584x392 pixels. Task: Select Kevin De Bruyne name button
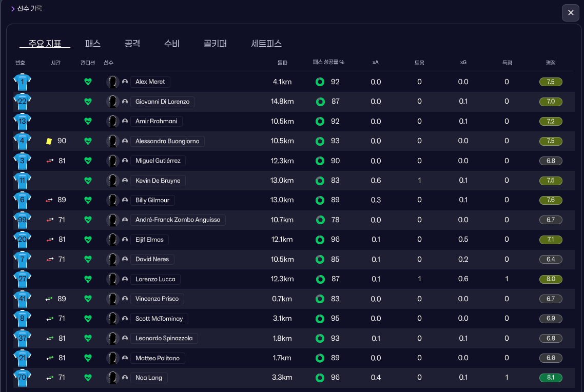[x=158, y=181]
